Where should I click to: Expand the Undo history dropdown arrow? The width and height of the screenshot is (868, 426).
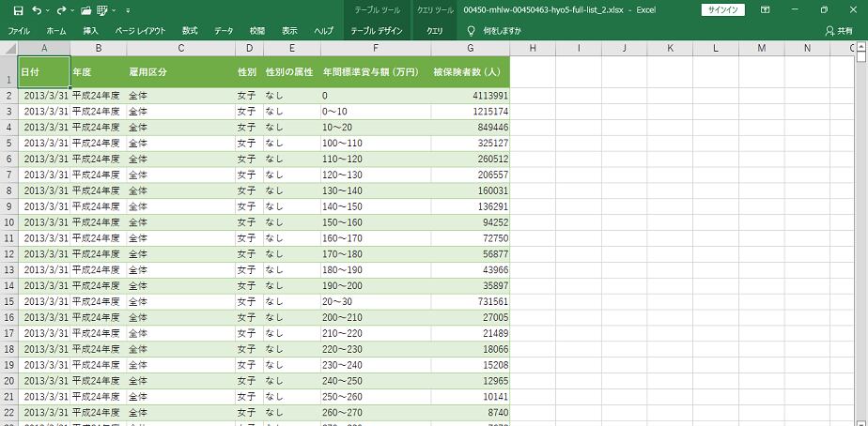[49, 10]
